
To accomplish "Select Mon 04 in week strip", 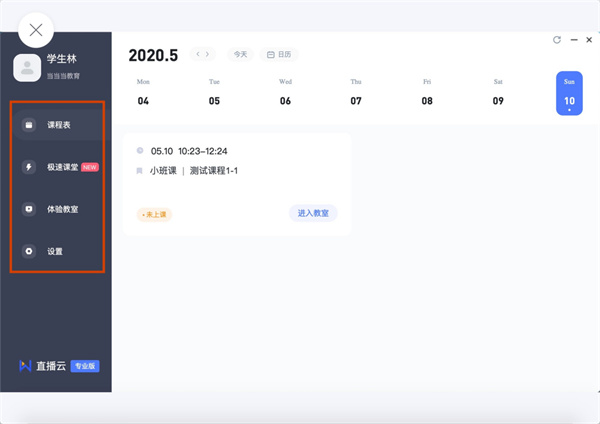I will pos(143,93).
